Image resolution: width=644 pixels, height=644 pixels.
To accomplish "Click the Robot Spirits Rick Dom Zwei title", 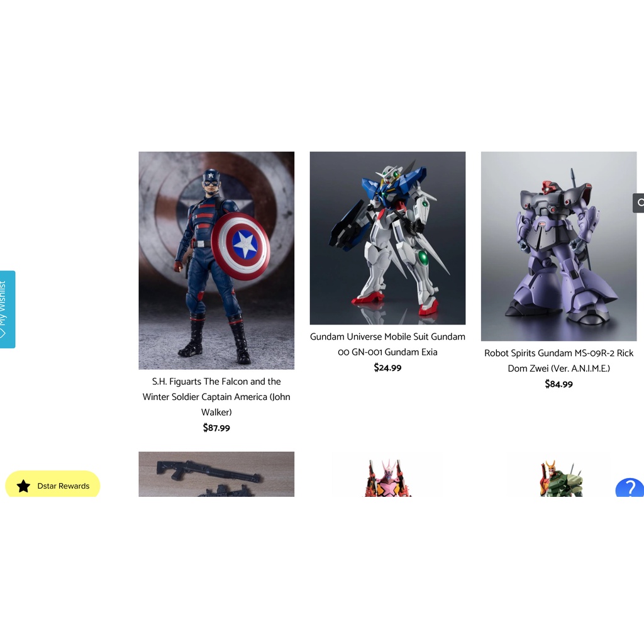I will tap(558, 360).
